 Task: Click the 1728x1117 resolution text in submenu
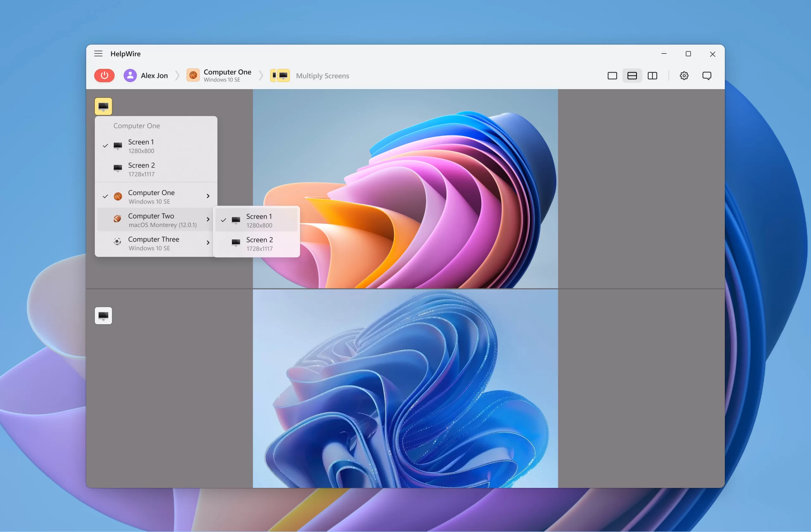[259, 249]
